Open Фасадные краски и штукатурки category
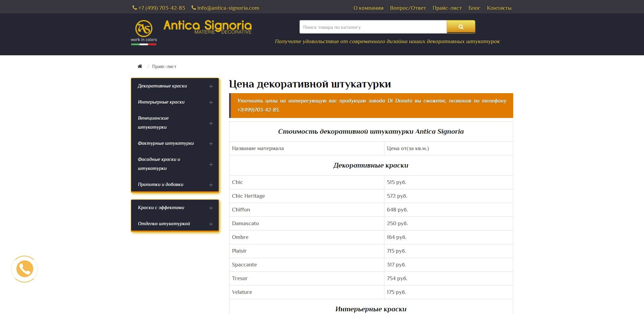644x314 pixels. (159, 164)
